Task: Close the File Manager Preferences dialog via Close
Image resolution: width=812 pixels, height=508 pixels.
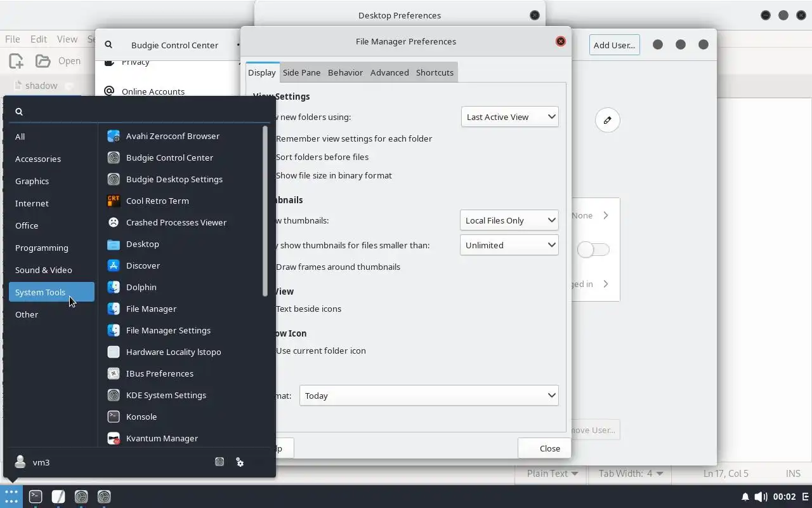Action: point(544,448)
